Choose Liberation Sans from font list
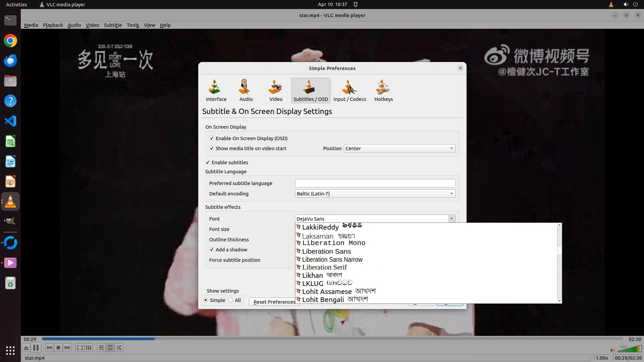Screen dimensions: 644x362 pos(326,251)
